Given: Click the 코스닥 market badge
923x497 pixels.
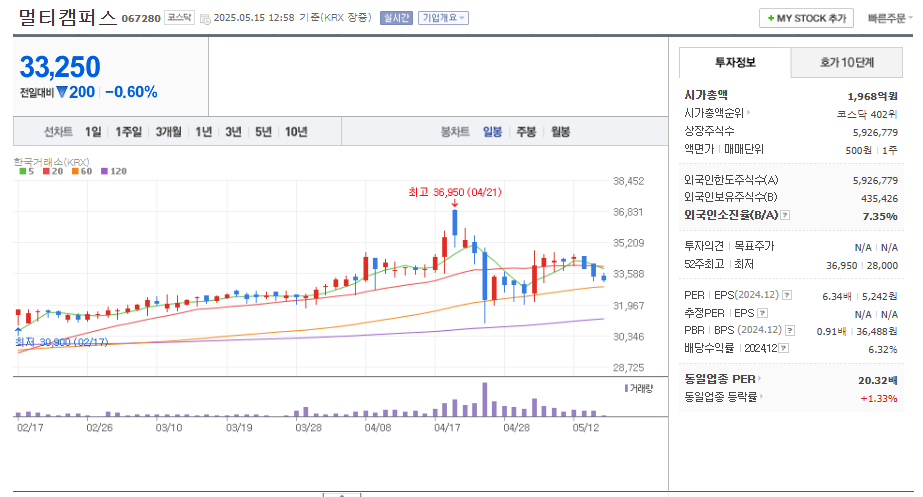Looking at the screenshot, I should tap(179, 18).
